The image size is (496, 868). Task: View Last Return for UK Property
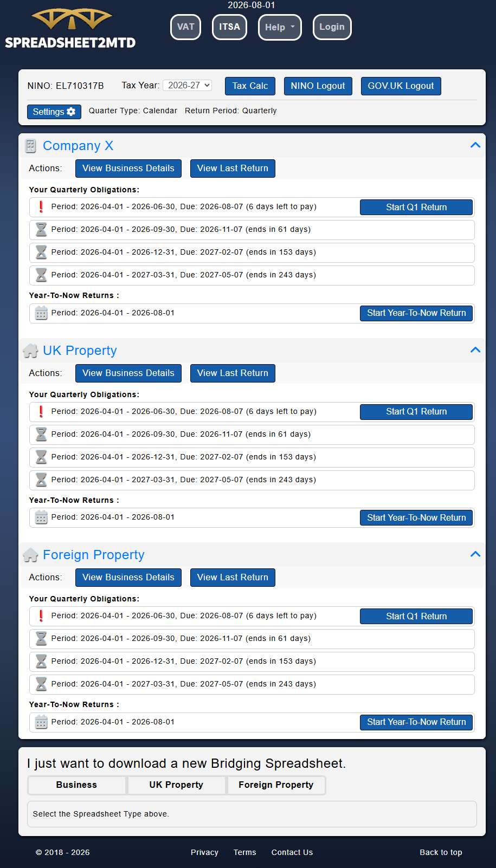pos(233,373)
